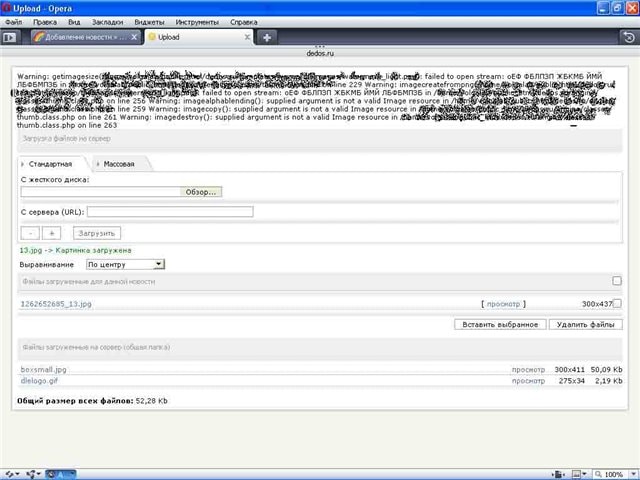Click the Вставить выбранное button
The height and width of the screenshot is (480, 640).
point(500,324)
